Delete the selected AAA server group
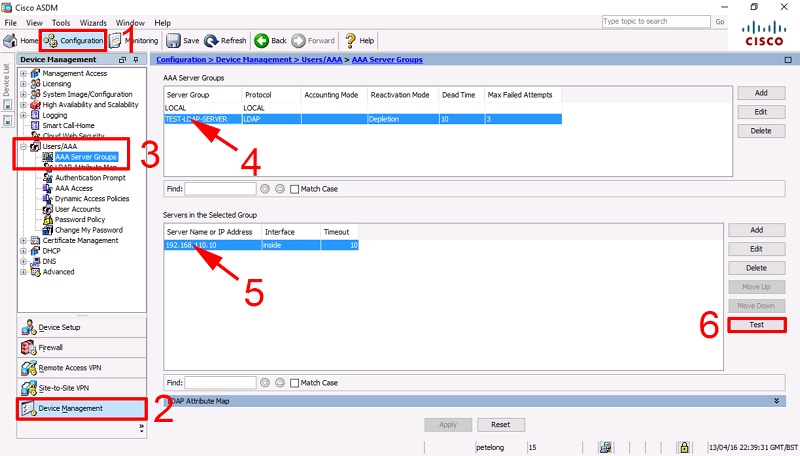The image size is (800, 456). [x=761, y=131]
